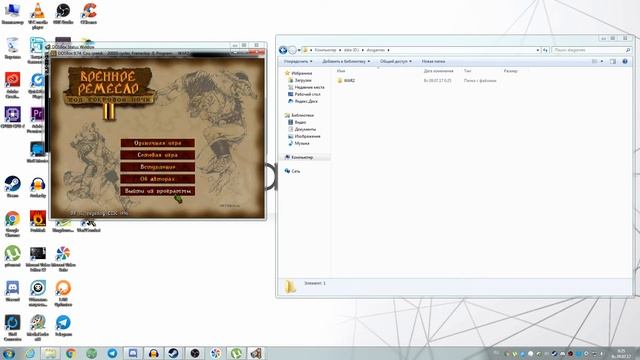The image size is (640, 360).
Task: Open Recent places in navigation pane
Action: pyautogui.click(x=307, y=87)
